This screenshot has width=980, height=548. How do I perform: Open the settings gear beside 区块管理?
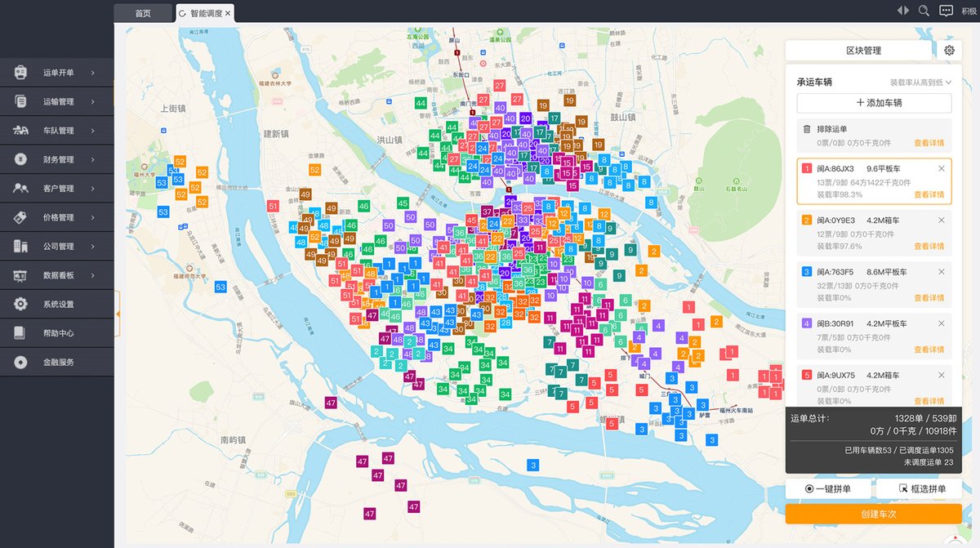(949, 51)
